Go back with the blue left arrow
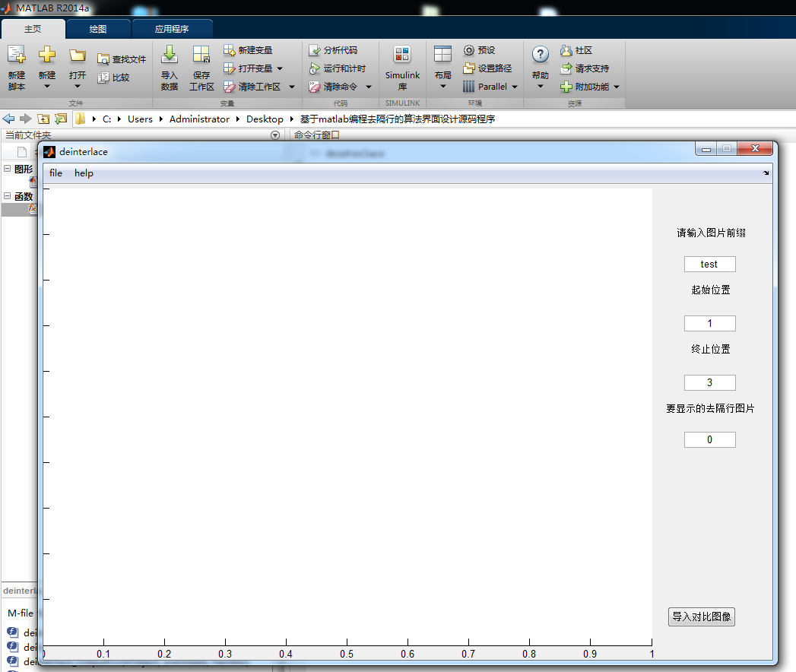 point(8,119)
